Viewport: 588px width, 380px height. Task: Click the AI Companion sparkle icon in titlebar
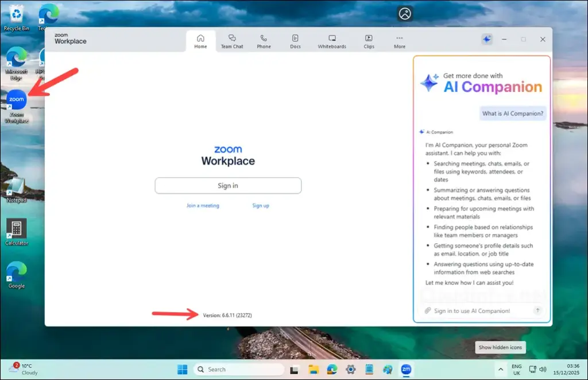(487, 39)
